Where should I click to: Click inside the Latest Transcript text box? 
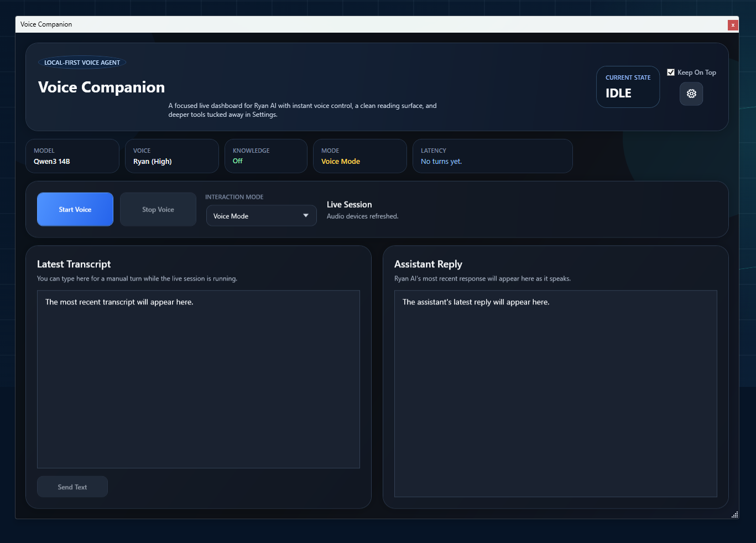click(199, 379)
